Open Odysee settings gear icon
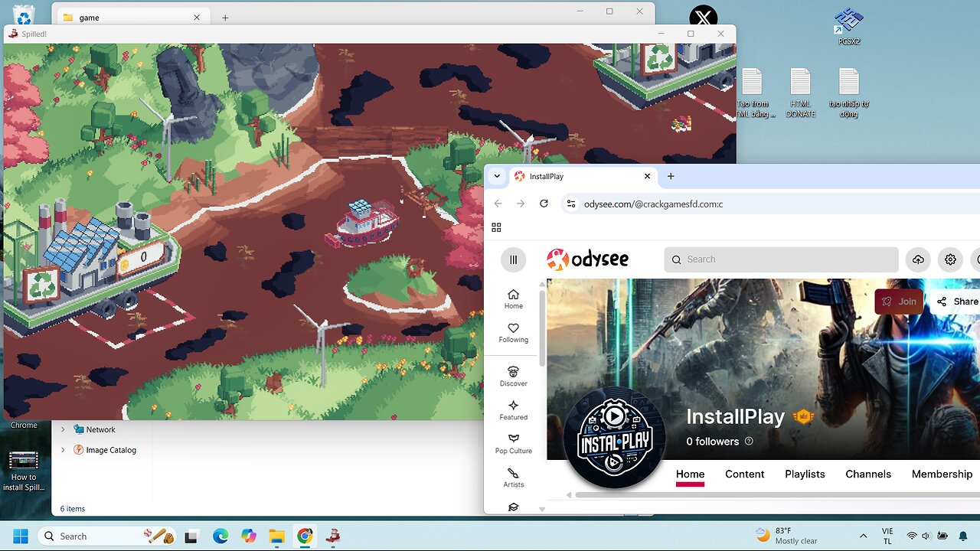This screenshot has height=551, width=980. pyautogui.click(x=950, y=259)
